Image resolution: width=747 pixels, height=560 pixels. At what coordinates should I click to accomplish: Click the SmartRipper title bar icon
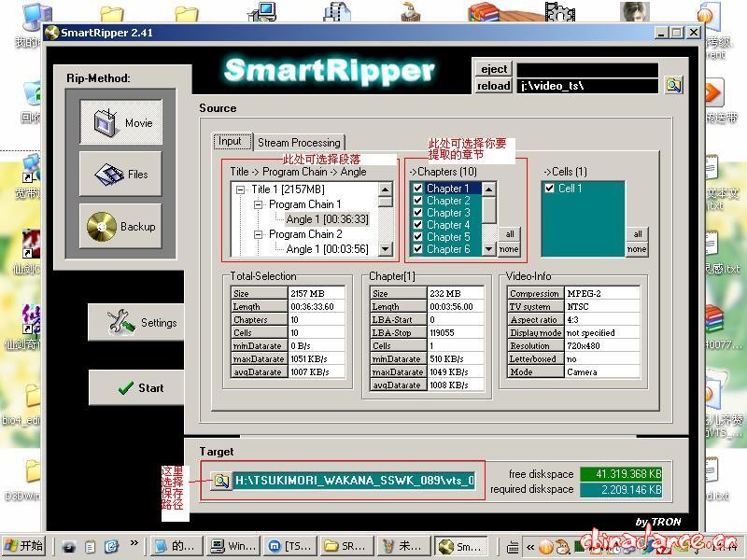(x=52, y=33)
